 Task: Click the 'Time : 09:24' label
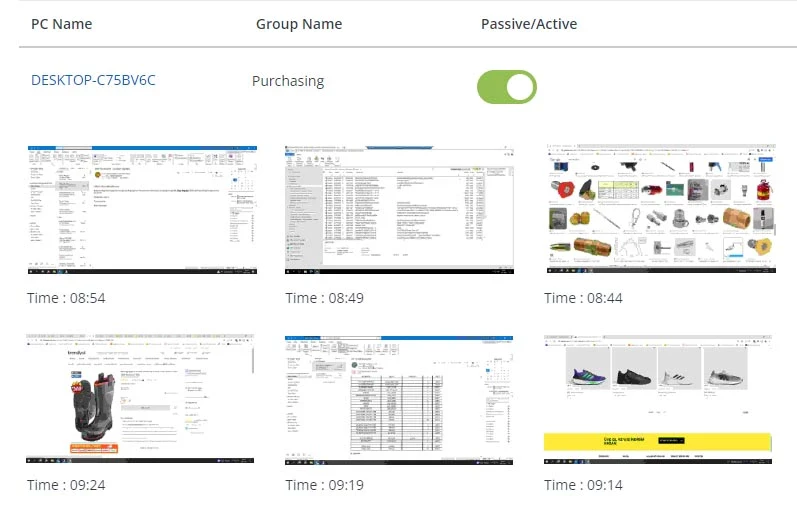[x=66, y=485]
